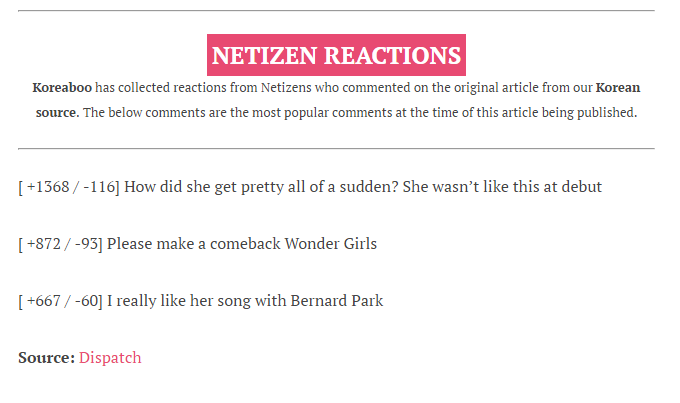Click the top horizontal divider line
This screenshot has height=403, width=680.
[336, 10]
